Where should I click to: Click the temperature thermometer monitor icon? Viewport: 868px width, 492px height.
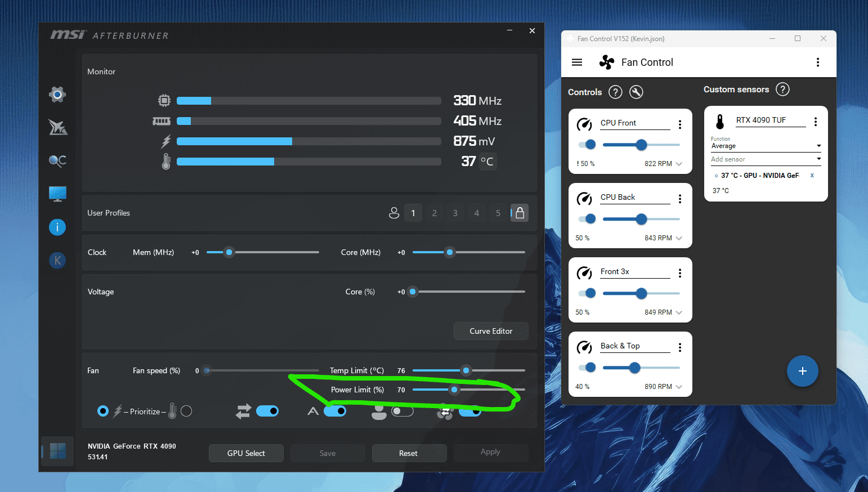(166, 162)
